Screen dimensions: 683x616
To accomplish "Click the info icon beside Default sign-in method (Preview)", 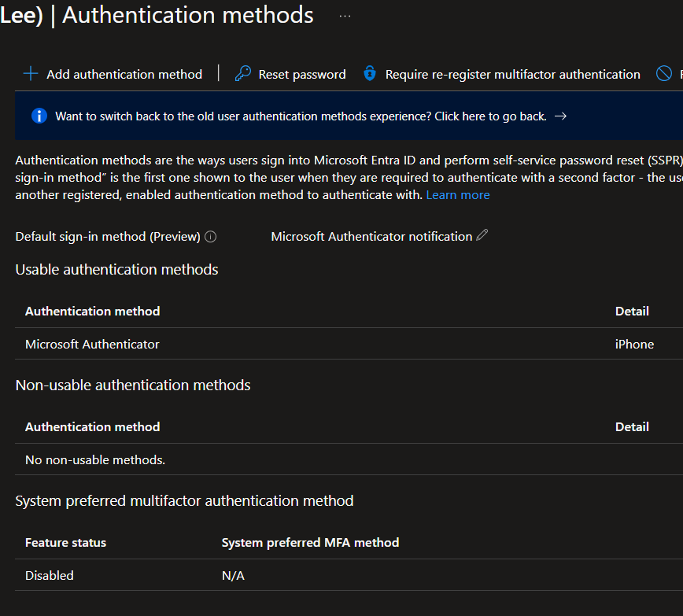I will point(210,236).
